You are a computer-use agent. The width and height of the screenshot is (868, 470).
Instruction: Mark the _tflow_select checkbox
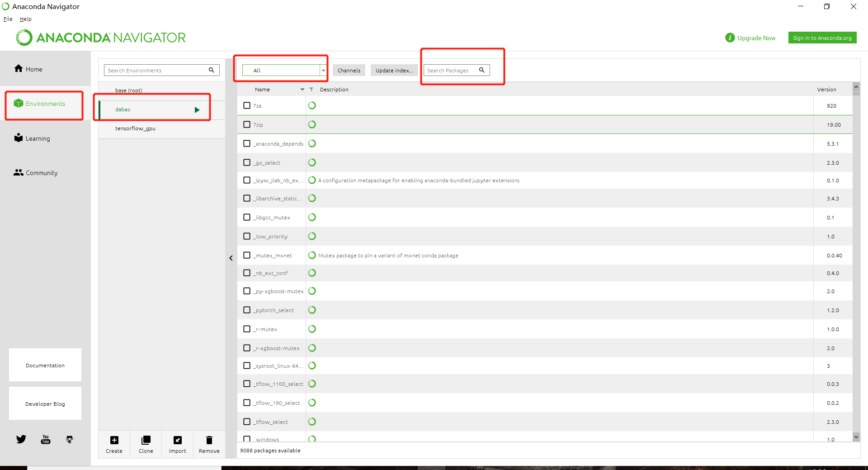click(x=247, y=422)
